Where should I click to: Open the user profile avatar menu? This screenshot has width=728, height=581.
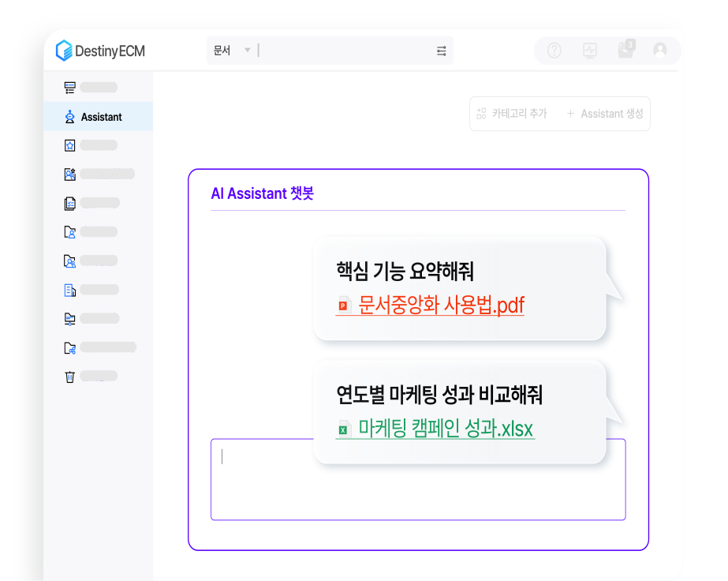(x=660, y=50)
